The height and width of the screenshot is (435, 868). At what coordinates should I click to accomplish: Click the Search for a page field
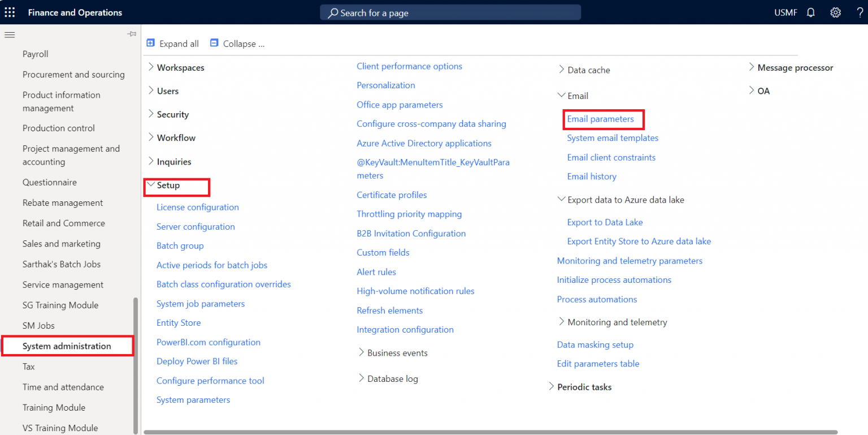[x=449, y=12]
